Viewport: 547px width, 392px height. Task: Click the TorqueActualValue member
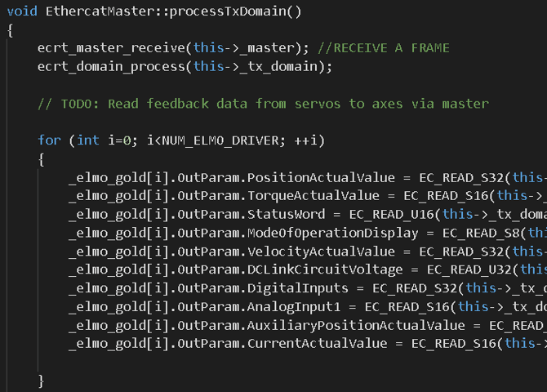point(314,195)
